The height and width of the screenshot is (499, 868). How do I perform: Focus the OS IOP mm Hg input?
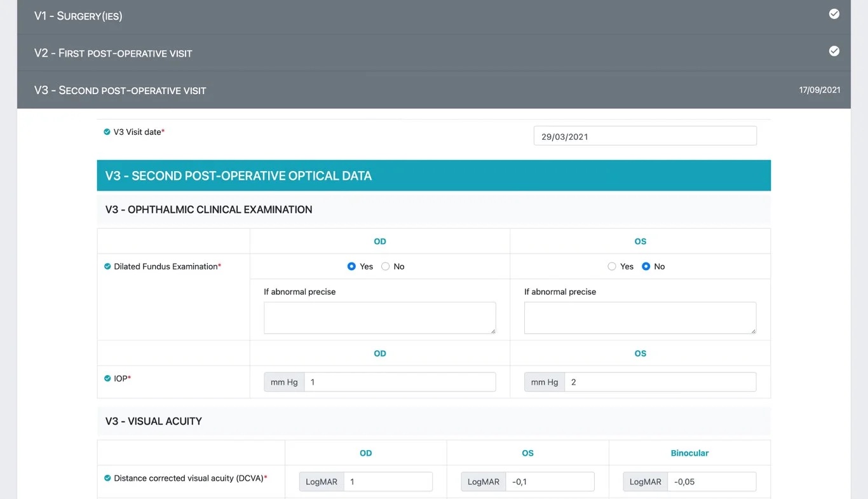coord(660,382)
